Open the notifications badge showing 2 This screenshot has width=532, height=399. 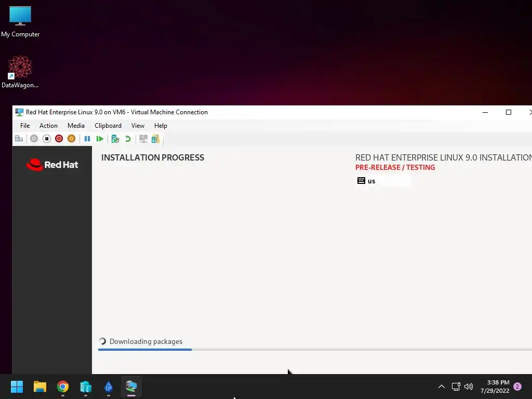click(x=517, y=387)
